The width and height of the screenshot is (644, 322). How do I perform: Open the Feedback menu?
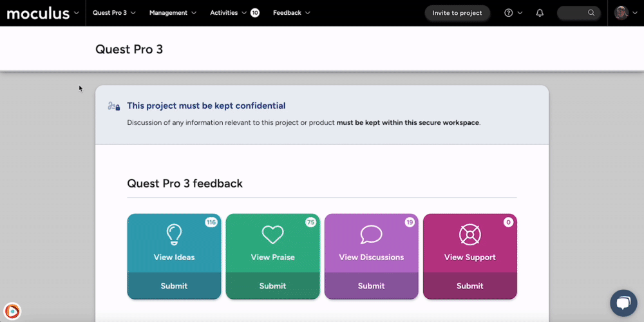click(x=291, y=13)
